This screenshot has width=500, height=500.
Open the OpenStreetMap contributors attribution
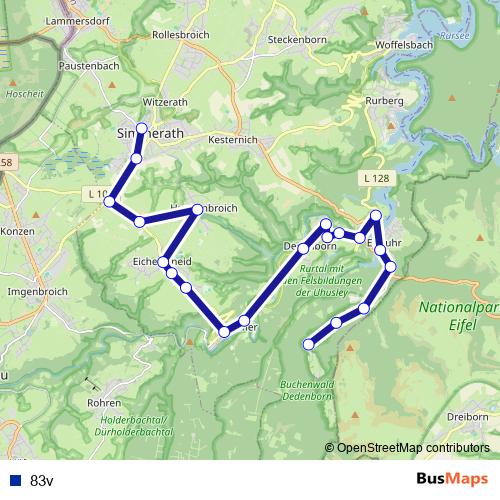pyautogui.click(x=407, y=447)
